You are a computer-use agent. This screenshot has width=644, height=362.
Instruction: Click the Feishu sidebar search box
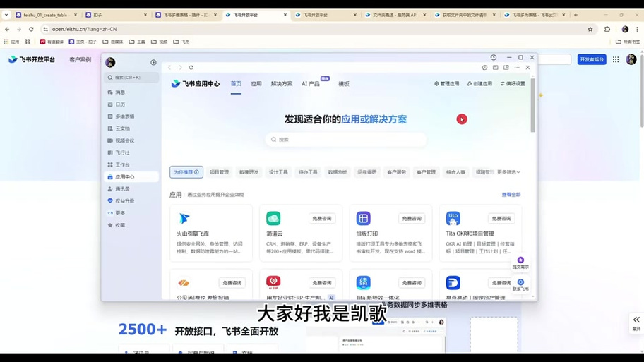(131, 77)
